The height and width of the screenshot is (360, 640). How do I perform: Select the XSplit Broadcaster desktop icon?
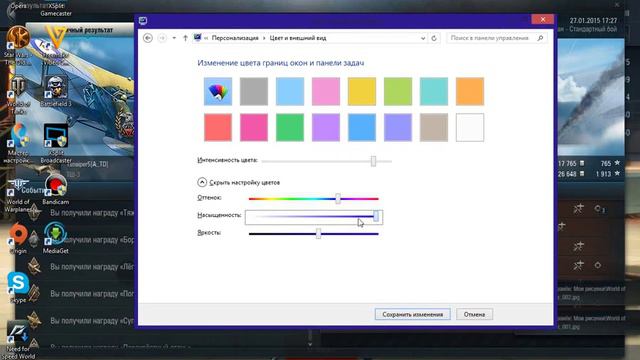pos(56,144)
